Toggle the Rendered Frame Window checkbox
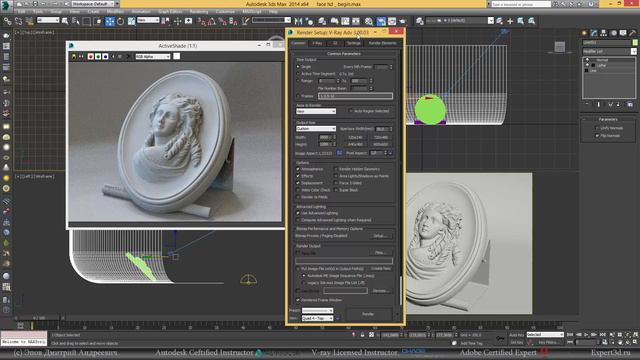Screen dimensions: 640x360 (x=298, y=300)
